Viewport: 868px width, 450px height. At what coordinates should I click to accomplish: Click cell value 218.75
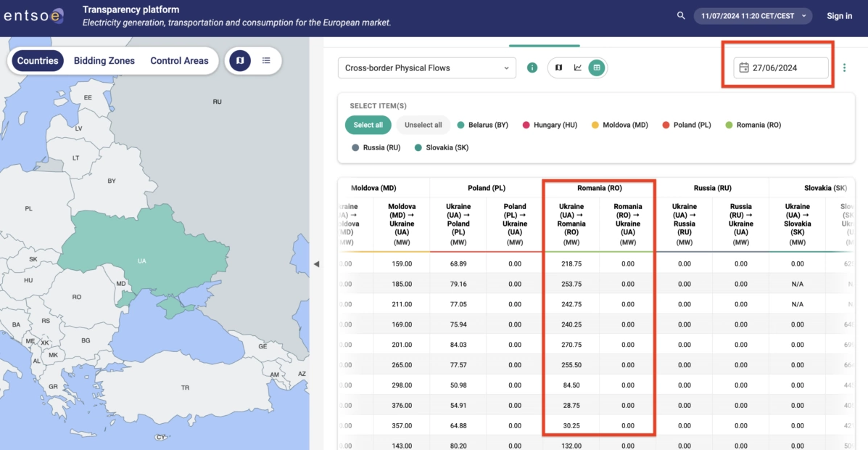[571, 263]
